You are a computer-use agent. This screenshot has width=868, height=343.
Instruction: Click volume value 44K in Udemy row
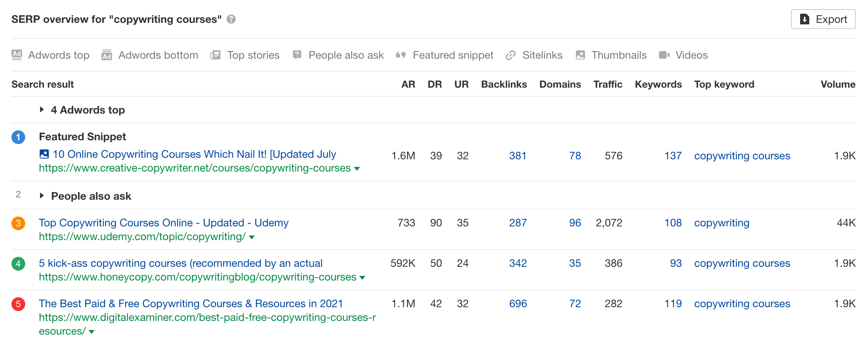(x=846, y=223)
